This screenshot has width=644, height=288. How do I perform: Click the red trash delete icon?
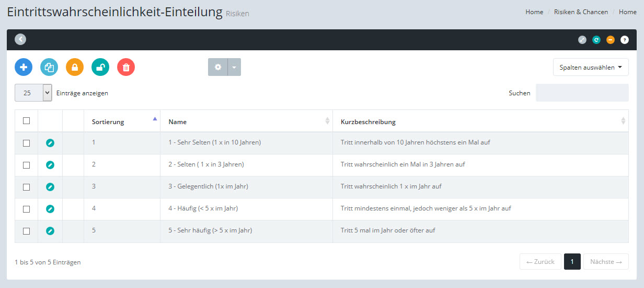126,67
